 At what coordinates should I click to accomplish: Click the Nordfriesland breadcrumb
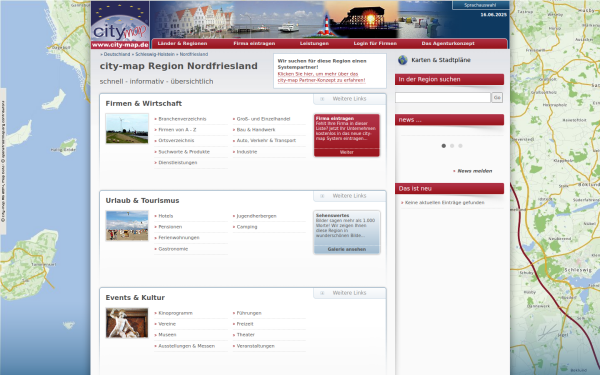194,54
